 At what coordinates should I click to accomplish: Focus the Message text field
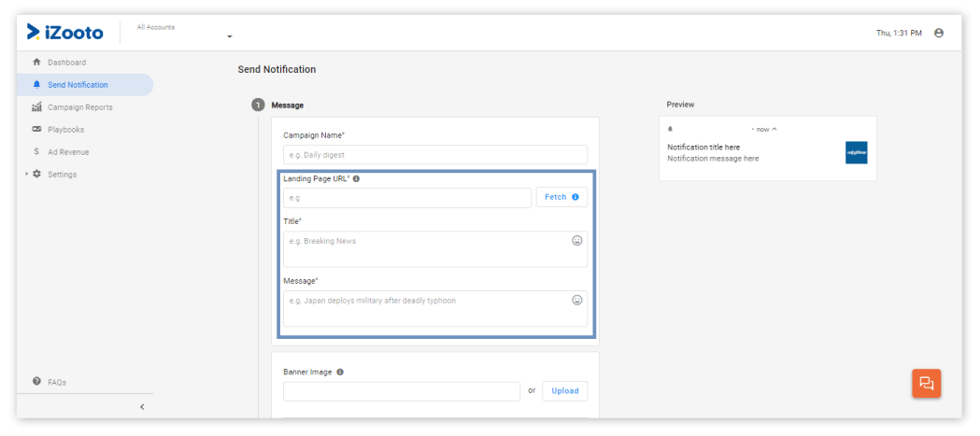(x=435, y=309)
